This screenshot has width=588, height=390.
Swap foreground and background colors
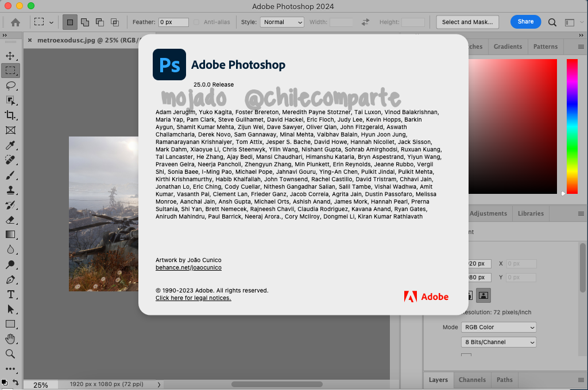16,382
